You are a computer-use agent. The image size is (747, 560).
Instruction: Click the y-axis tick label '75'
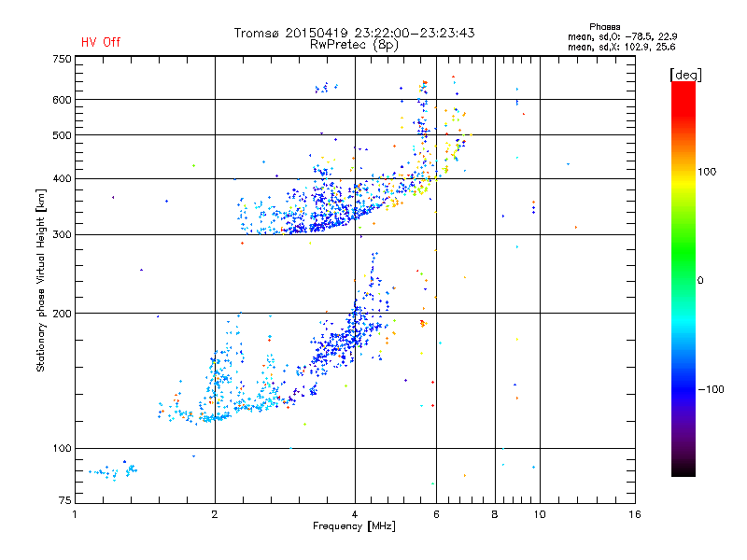coord(65,500)
